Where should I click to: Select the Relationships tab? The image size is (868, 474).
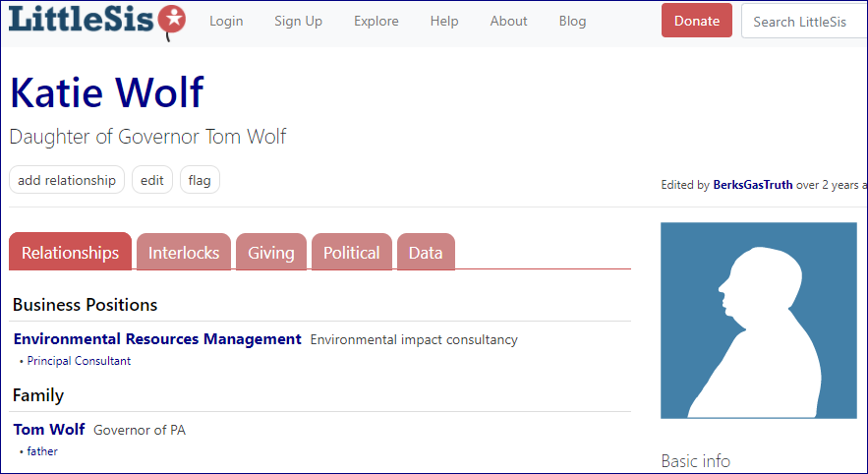(71, 252)
